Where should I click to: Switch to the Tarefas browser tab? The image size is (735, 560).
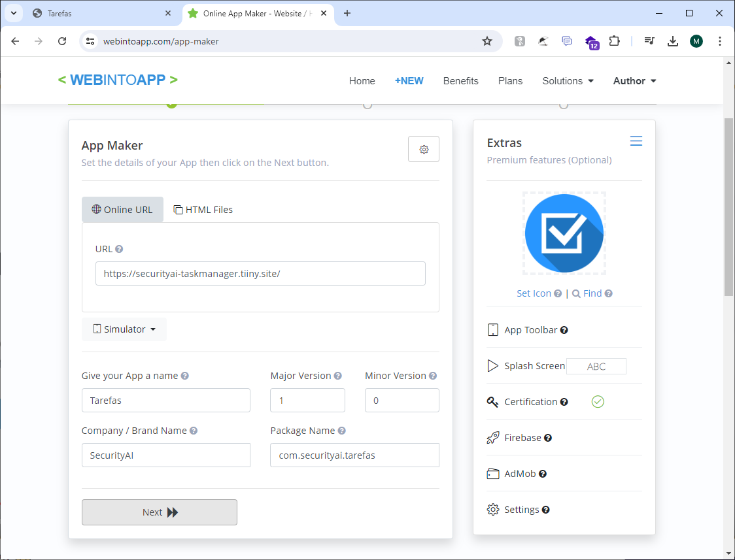[x=101, y=14]
